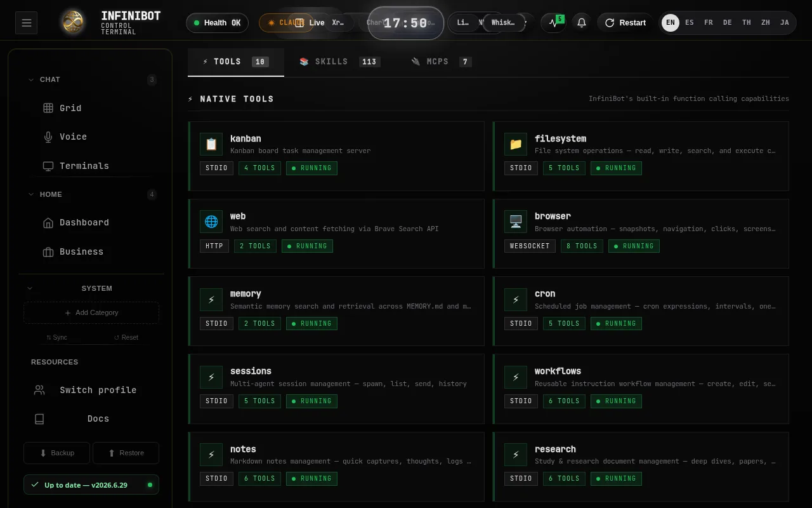Click the research lightning icon
The image size is (812, 508).
(516, 455)
